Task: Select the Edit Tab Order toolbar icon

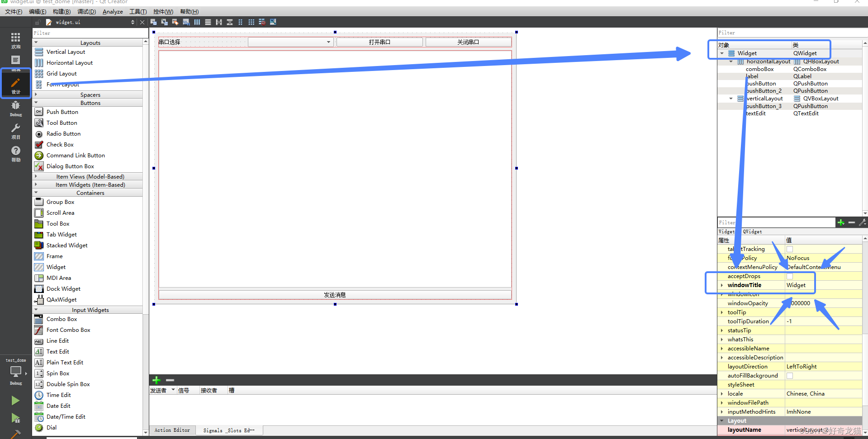Action: (186, 22)
